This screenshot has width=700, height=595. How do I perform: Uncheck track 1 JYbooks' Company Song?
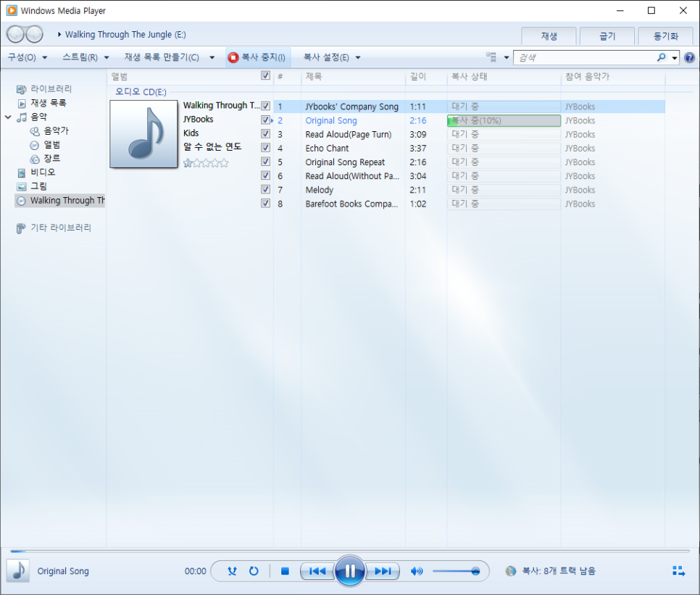266,107
